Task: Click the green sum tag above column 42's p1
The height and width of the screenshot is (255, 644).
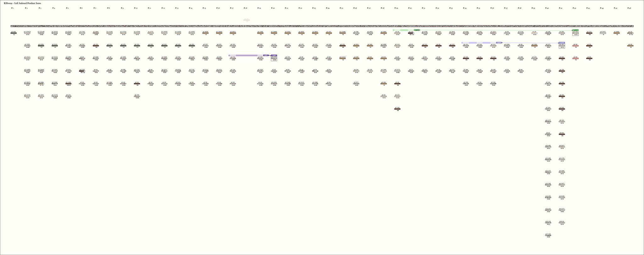Action: pyautogui.click(x=575, y=30)
